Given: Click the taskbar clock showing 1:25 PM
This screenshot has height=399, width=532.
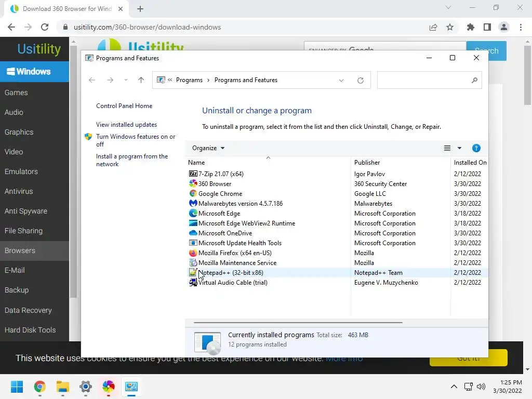Looking at the screenshot, I should [508, 387].
